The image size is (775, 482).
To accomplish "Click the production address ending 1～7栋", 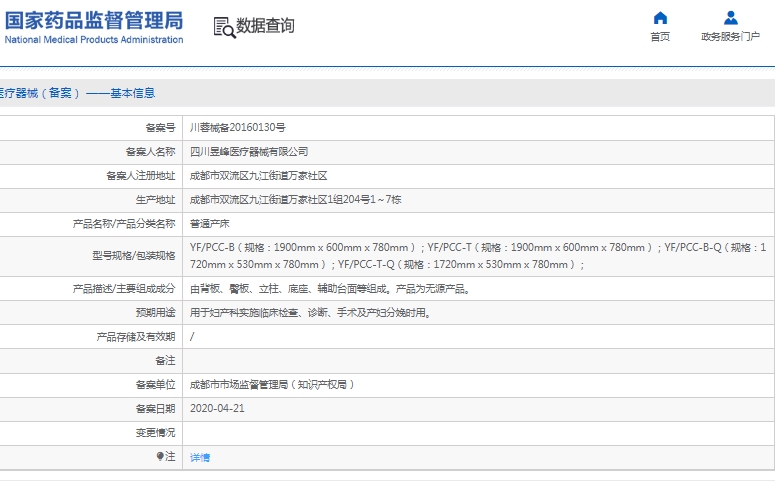I will (x=296, y=200).
